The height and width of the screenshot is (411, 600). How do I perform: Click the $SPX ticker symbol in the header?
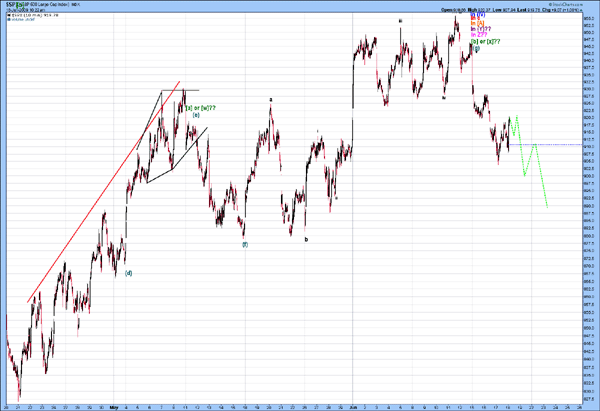coord(11,6)
